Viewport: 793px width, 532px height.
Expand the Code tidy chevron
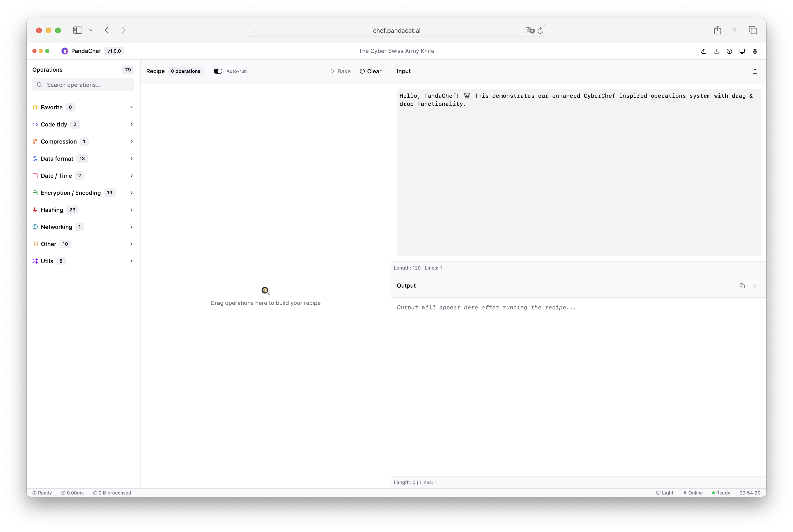(x=131, y=125)
